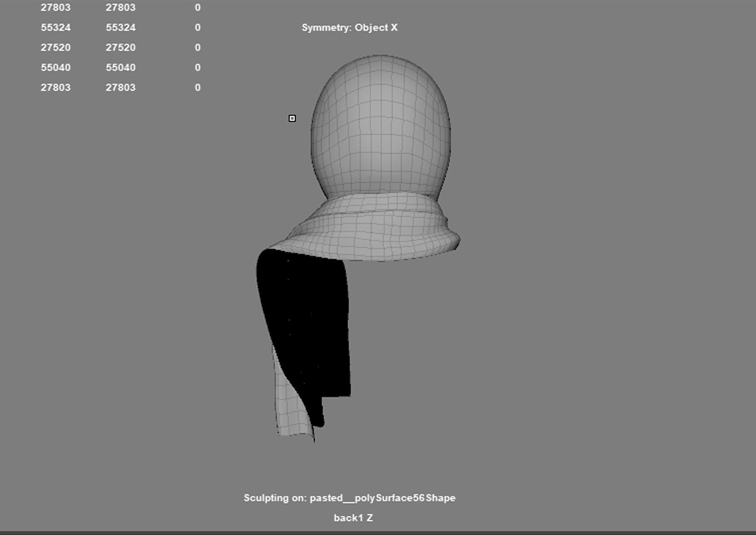This screenshot has width=756, height=535.
Task: Click the 0 value in the 27520 row
Action: click(198, 48)
